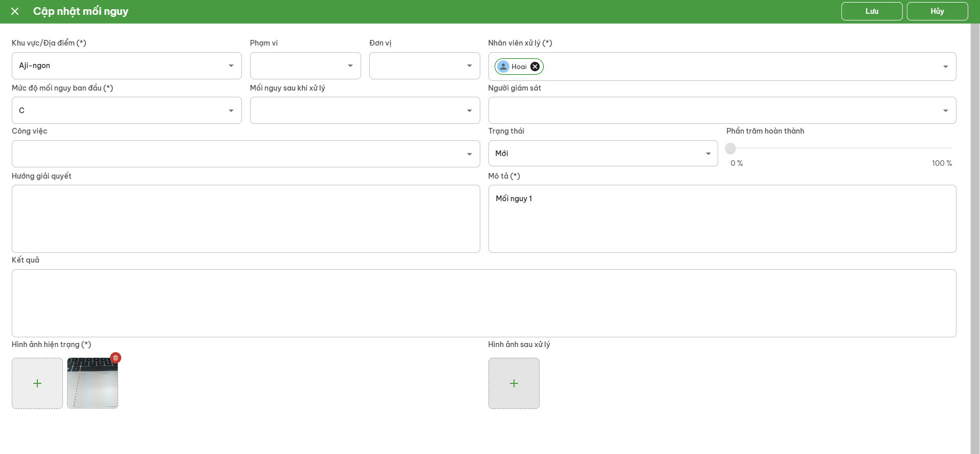Cancel editing with Hủy button

click(x=938, y=11)
